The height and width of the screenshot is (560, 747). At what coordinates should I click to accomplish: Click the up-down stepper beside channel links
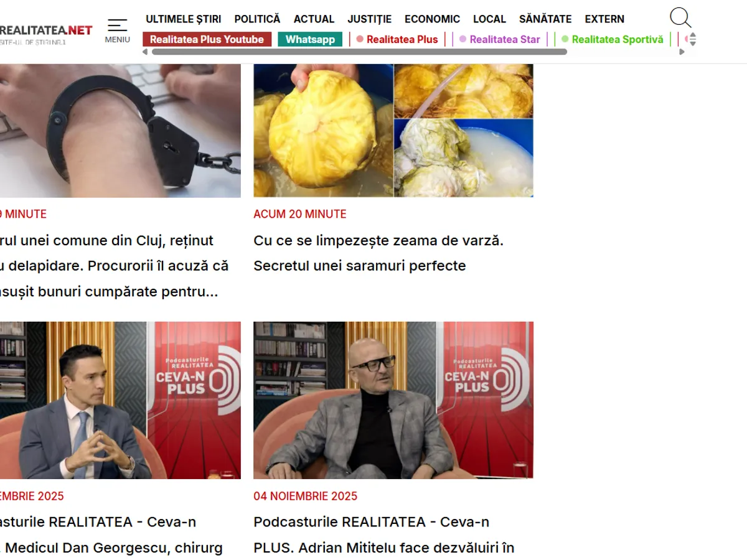[692, 39]
